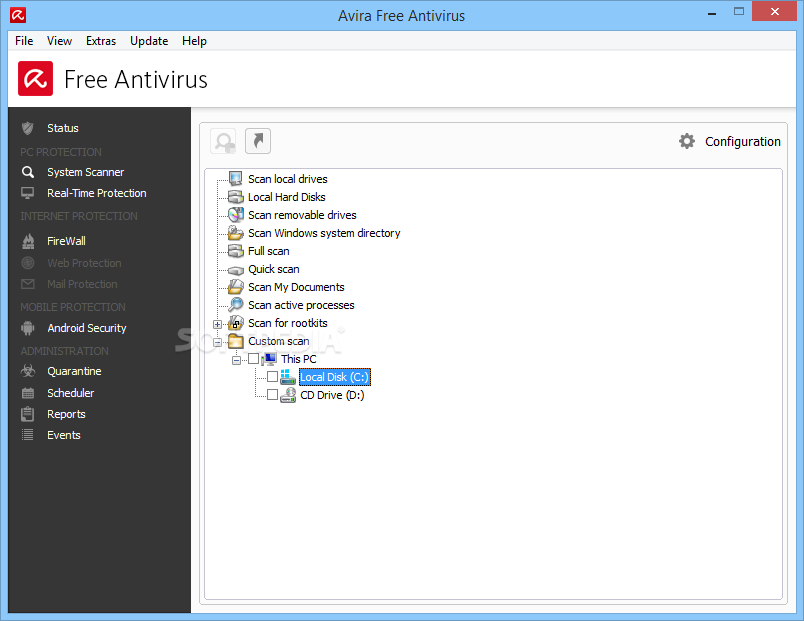Screen dimensions: 804x621
Task: Select the CD Drive (D:) label
Action: 332,395
